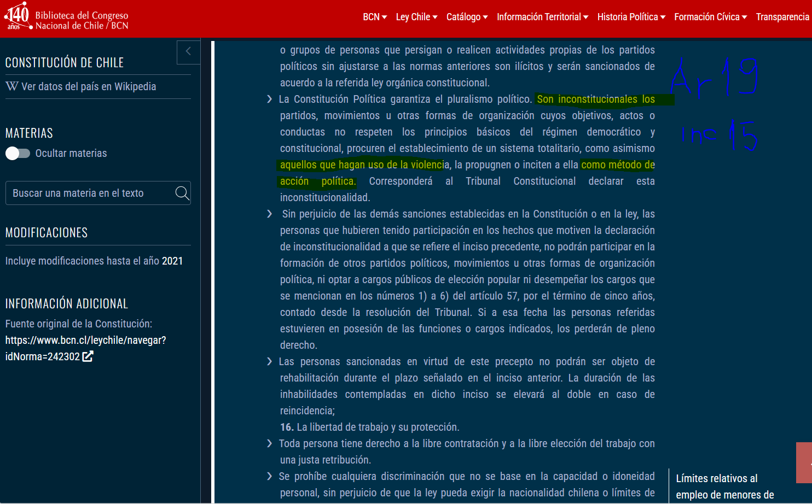Collapse the sidebar with the arrow button
This screenshot has height=504, width=812.
(188, 52)
